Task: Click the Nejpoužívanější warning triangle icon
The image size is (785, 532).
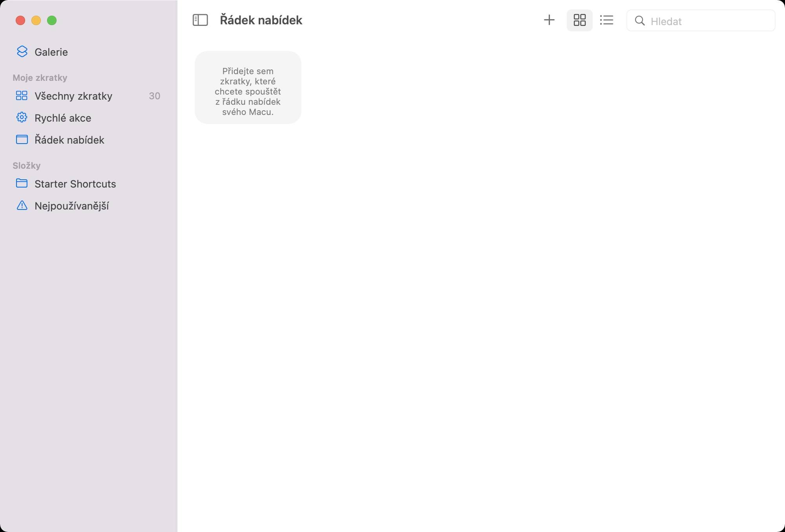Action: pos(22,206)
